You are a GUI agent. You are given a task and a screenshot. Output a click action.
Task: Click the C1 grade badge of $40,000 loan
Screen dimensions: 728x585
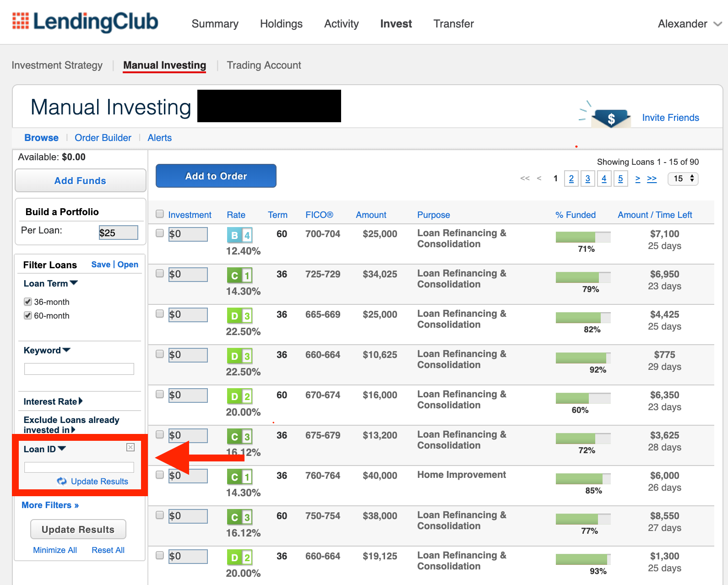tap(239, 477)
